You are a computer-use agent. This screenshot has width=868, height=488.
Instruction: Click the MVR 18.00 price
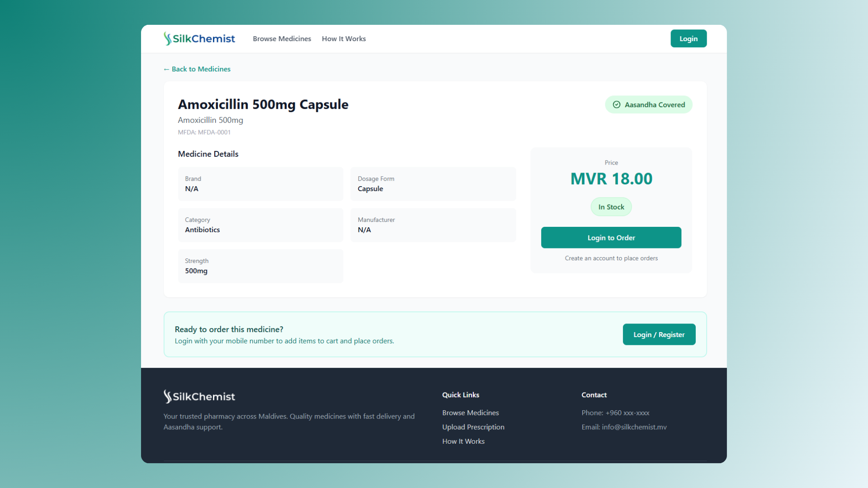pos(611,179)
